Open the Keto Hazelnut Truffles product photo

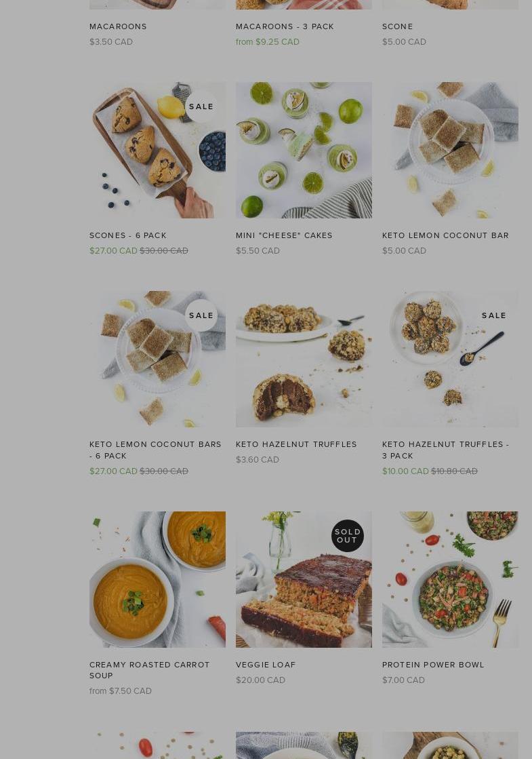tap(304, 359)
